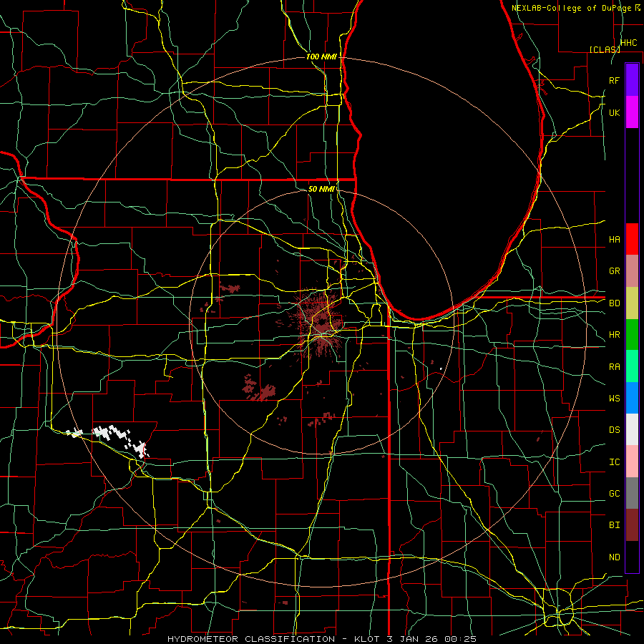Select the gray GC legend swatch

pos(632,493)
